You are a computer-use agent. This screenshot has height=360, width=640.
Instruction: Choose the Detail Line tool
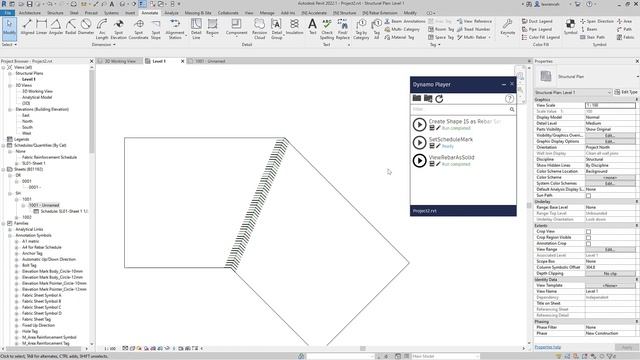196,29
